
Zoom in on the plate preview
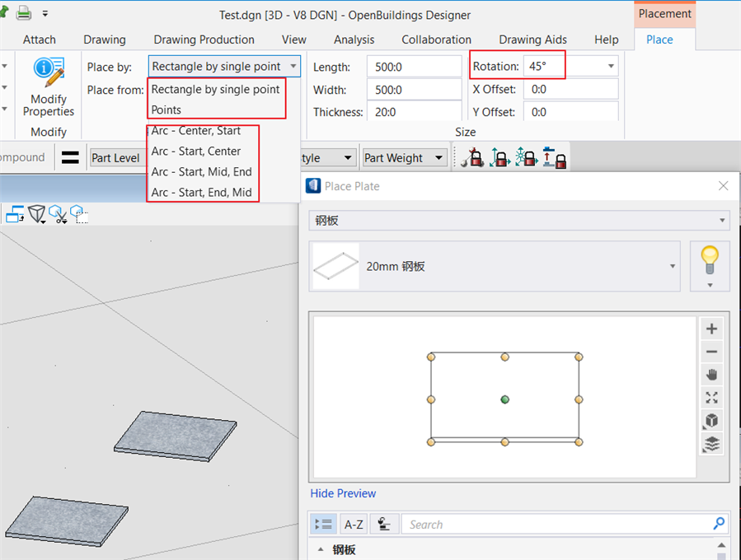(711, 329)
